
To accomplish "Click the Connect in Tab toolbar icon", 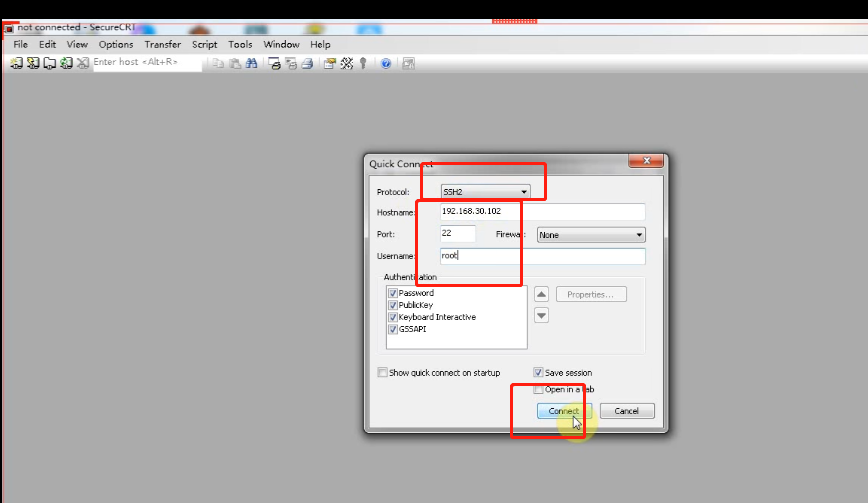I will click(x=49, y=63).
